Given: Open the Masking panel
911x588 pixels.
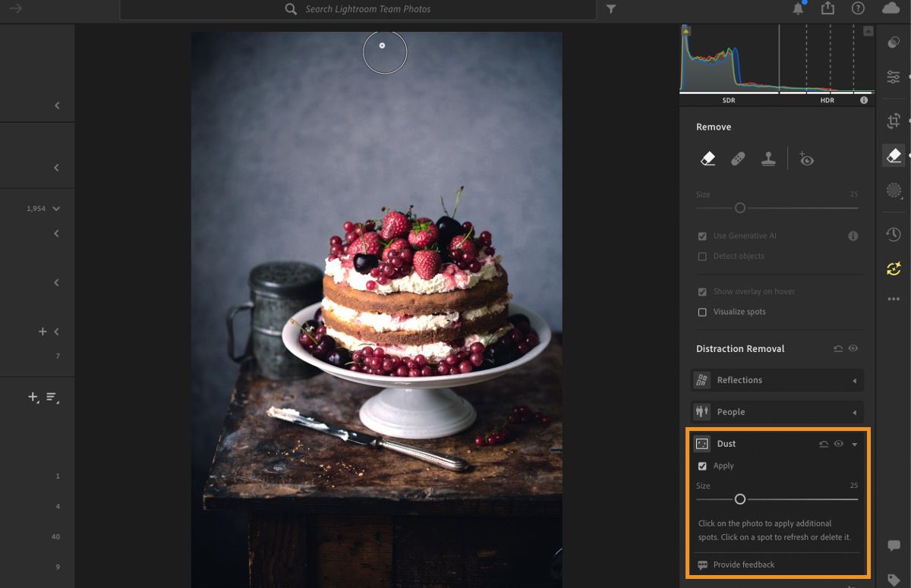Looking at the screenshot, I should coord(894,191).
